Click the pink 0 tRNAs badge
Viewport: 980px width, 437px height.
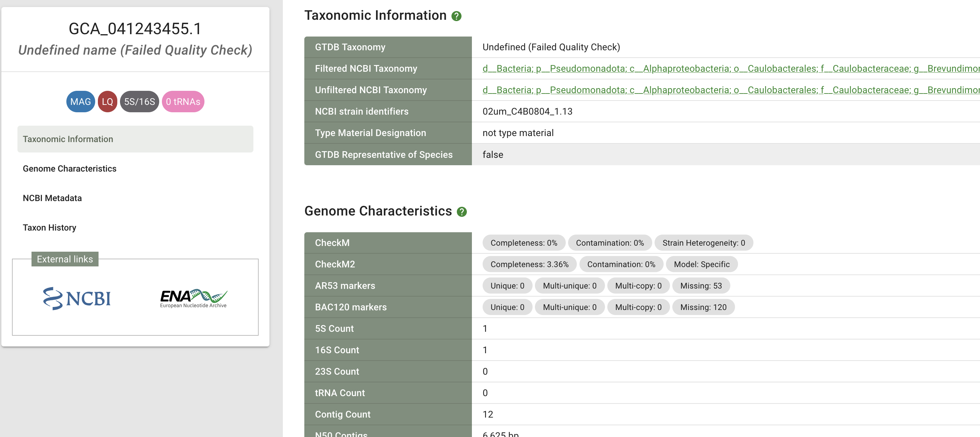click(x=183, y=102)
